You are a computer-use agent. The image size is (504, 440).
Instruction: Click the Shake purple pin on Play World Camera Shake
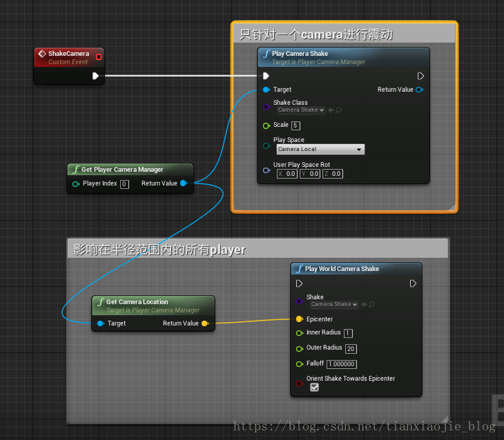(x=299, y=301)
